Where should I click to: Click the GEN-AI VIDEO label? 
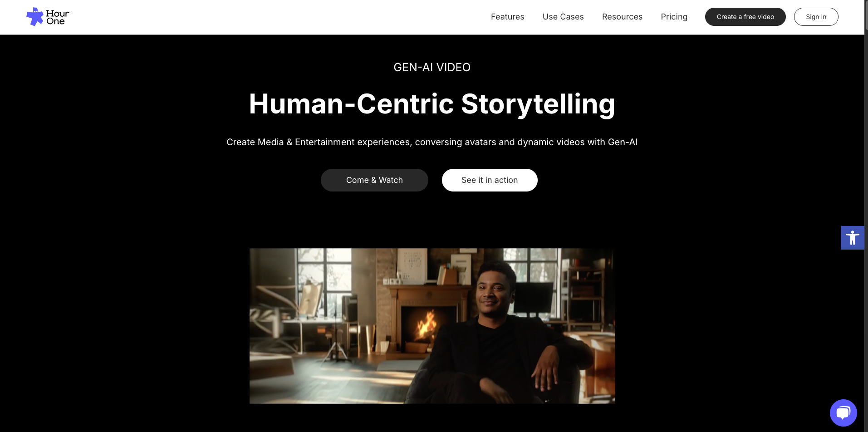coord(432,68)
